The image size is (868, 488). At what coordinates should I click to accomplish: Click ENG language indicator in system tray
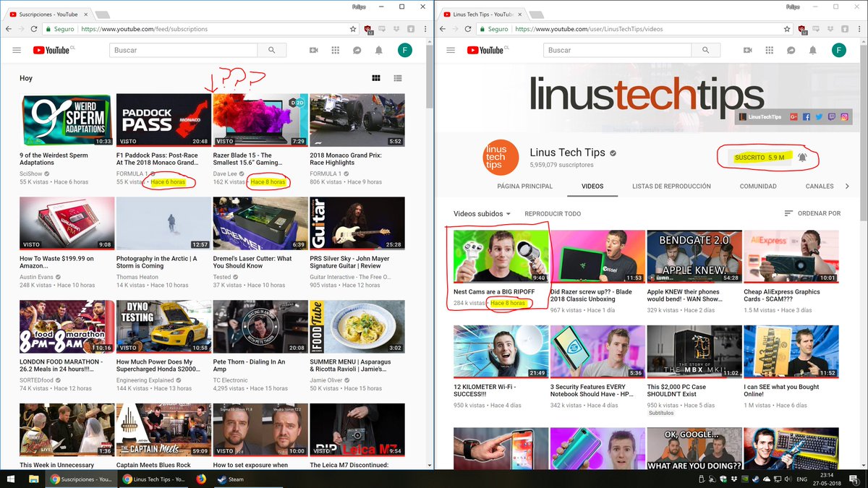[802, 479]
